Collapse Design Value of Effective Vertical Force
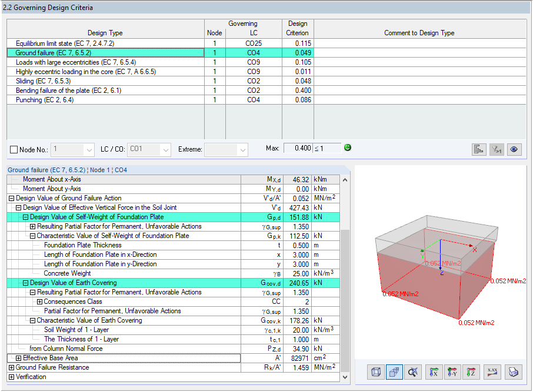The width and height of the screenshot is (533, 392). tap(18, 208)
